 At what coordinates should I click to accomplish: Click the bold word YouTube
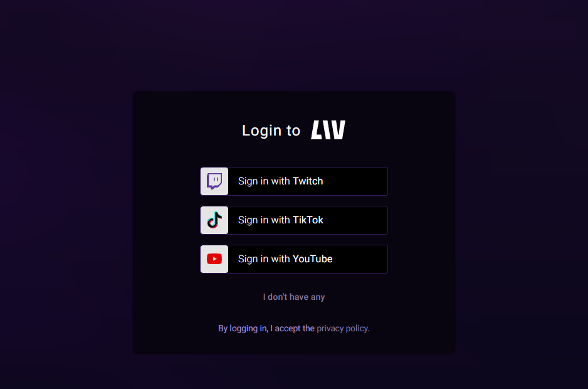click(312, 259)
